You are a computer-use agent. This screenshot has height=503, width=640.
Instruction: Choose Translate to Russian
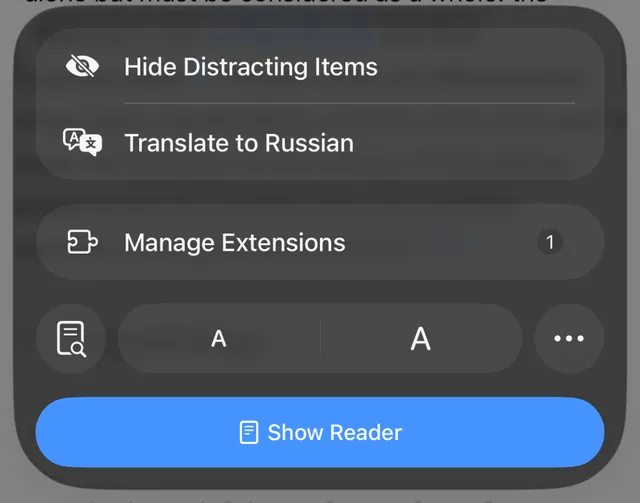tap(320, 142)
